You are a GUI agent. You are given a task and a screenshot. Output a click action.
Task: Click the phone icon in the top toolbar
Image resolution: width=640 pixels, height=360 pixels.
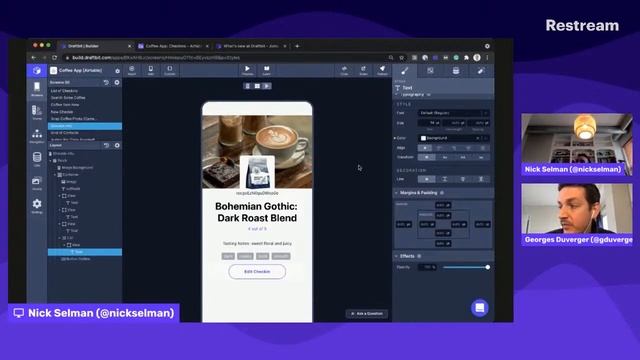point(151,70)
